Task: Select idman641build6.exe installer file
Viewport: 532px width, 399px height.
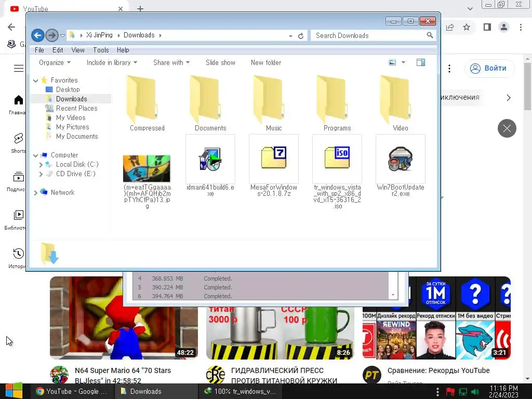Action: pos(210,166)
